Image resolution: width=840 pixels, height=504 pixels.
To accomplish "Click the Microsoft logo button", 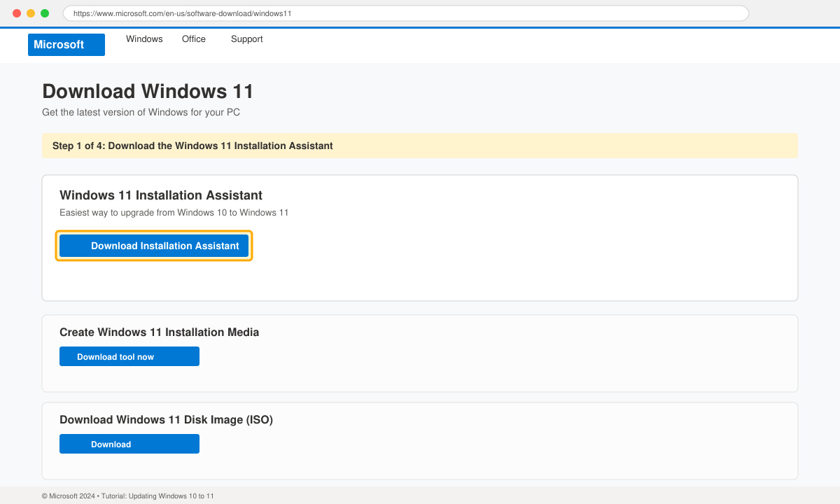I will [x=66, y=45].
